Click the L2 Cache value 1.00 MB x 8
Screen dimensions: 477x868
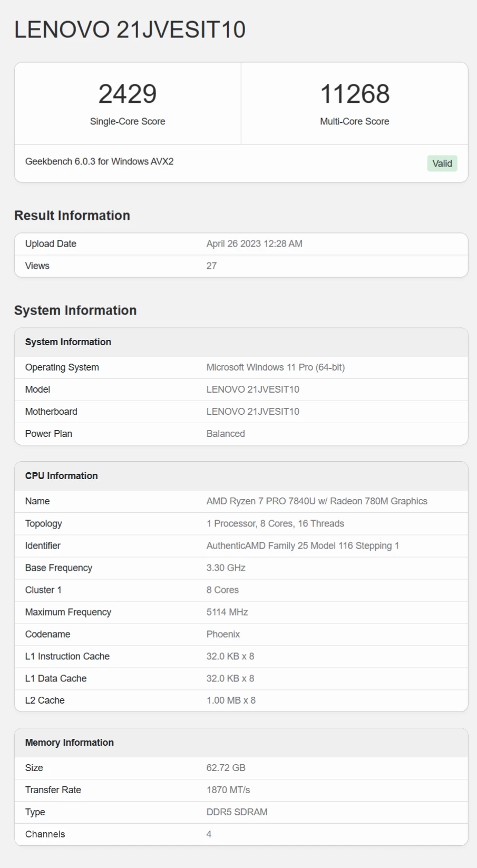(x=231, y=700)
